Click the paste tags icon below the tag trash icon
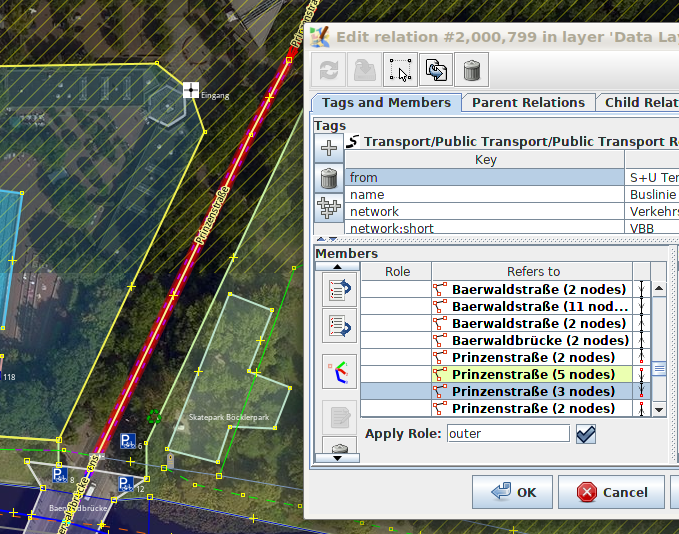The image size is (679, 534). click(x=329, y=209)
